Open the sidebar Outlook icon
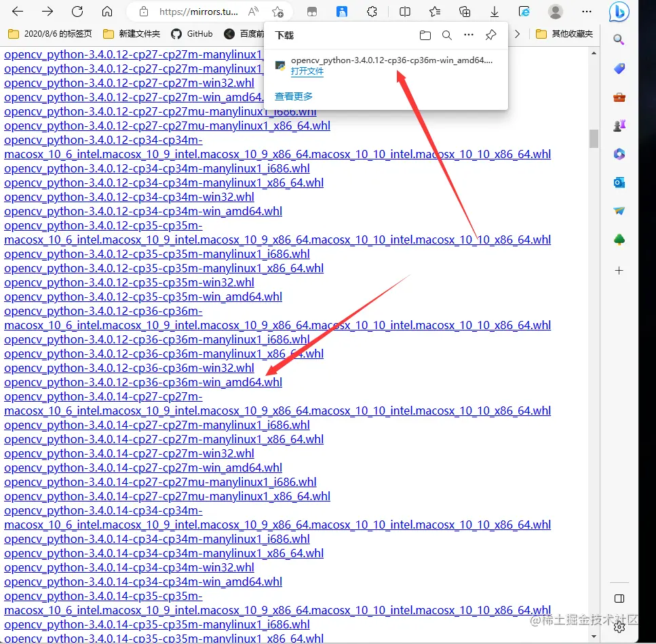Viewport: 656px width, 644px height. click(619, 183)
